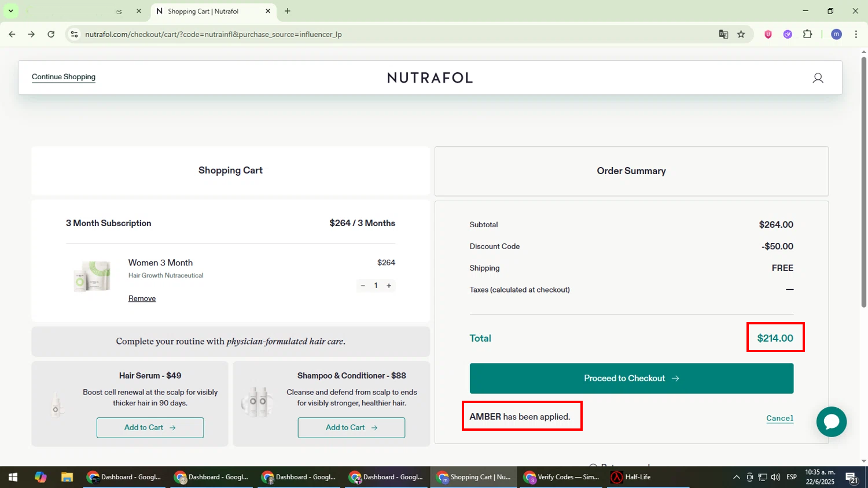The image size is (868, 488).
Task: Open the browser extensions puzzle menu
Action: pyautogui.click(x=808, y=34)
